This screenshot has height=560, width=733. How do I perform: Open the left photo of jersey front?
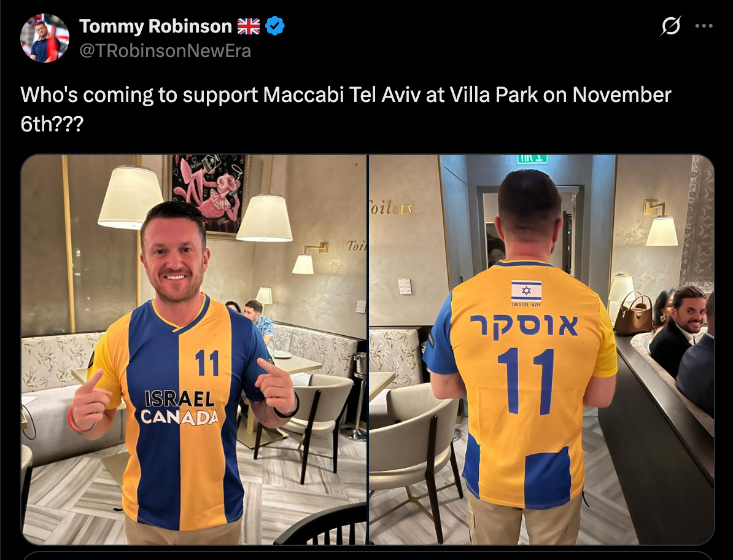pos(194,349)
